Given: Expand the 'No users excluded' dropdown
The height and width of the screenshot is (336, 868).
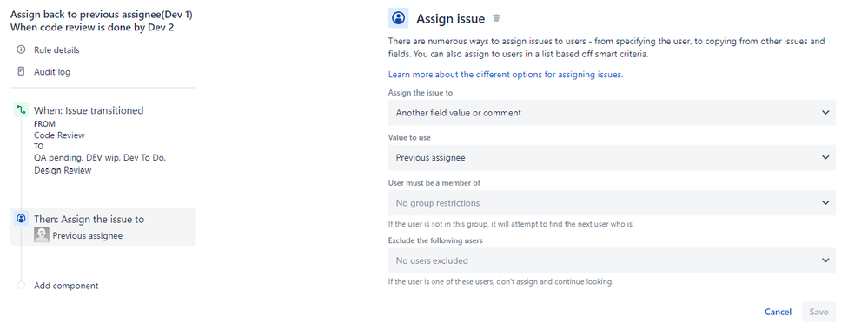Looking at the screenshot, I should 612,260.
